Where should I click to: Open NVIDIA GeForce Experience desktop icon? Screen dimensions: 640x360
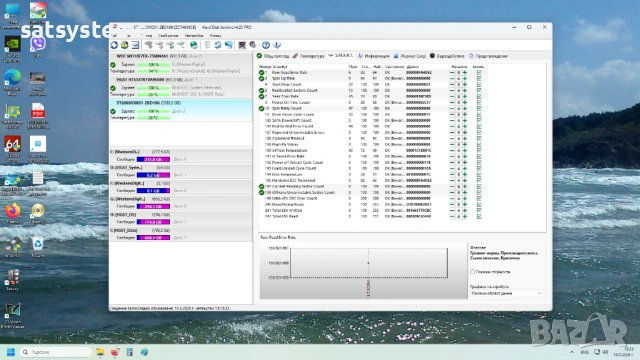tap(13, 49)
